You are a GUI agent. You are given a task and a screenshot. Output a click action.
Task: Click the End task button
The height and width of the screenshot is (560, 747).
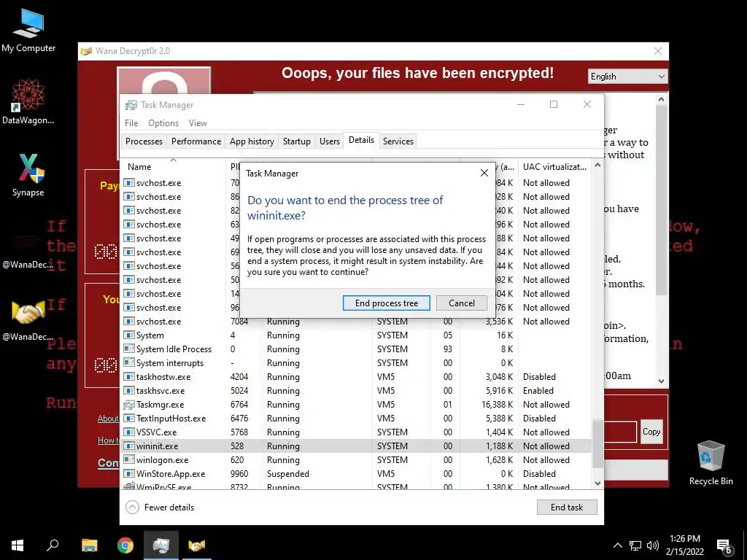point(566,507)
